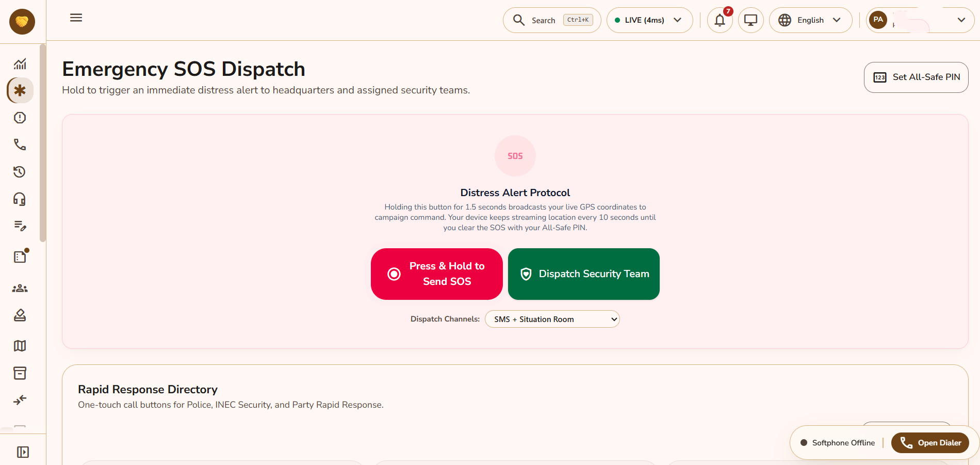980x465 pixels.
Task: Open the alert exclamation sidebar icon
Action: (20, 118)
